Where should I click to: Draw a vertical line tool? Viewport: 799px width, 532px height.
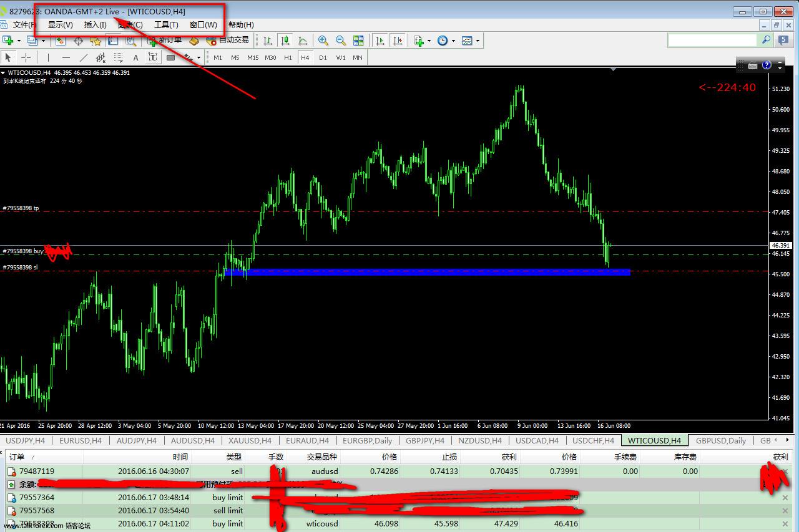(x=48, y=57)
